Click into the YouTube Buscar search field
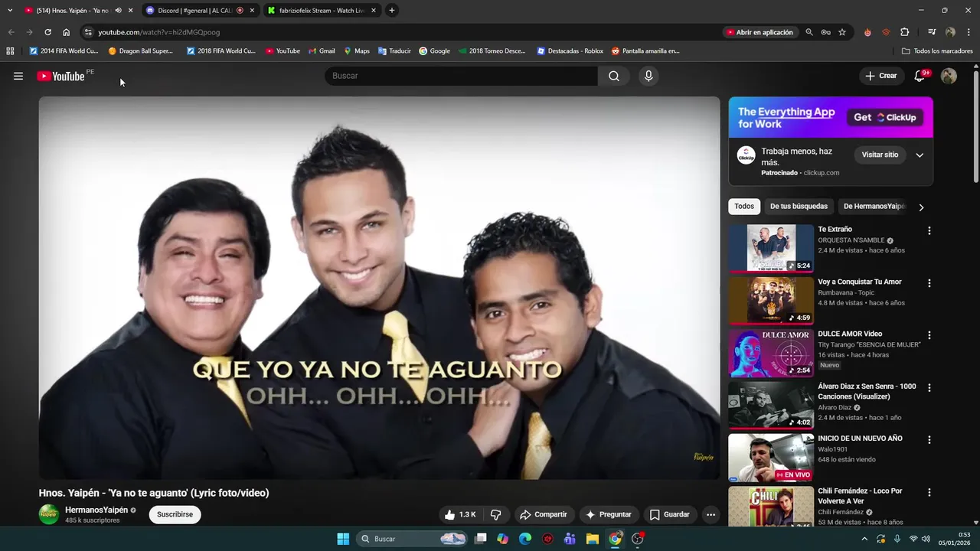The height and width of the screenshot is (551, 980). 461,76
